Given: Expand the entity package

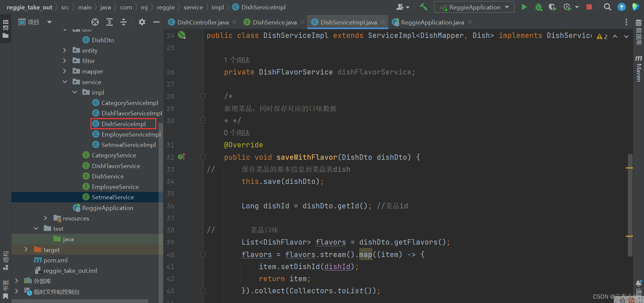Looking at the screenshot, I should coord(64,50).
